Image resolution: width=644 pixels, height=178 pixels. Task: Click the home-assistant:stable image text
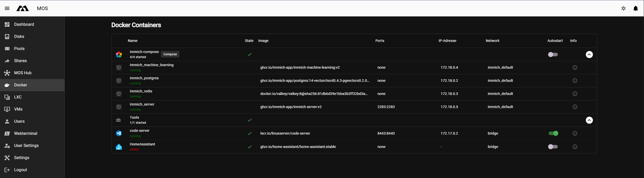coord(298,147)
